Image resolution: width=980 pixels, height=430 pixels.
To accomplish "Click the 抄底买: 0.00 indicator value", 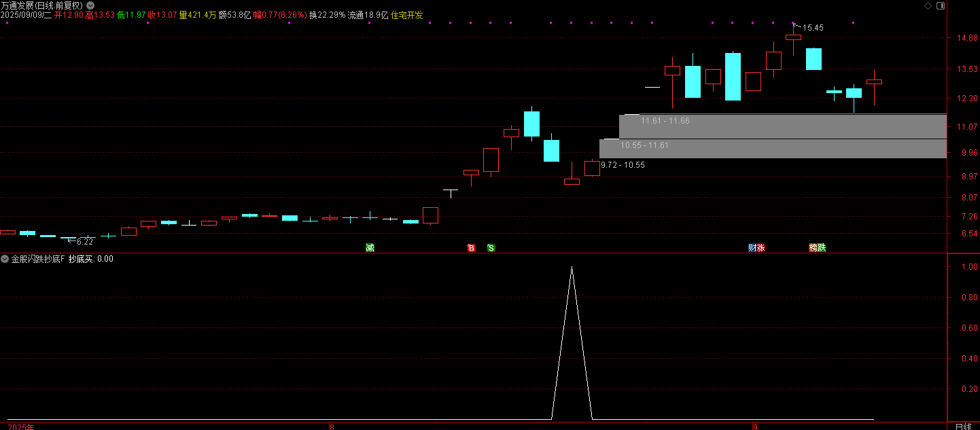I will click(x=91, y=259).
